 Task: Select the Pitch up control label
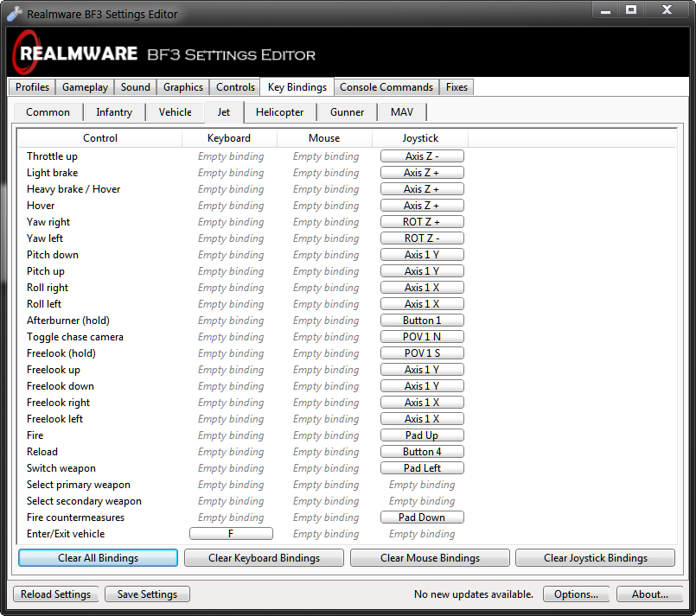pos(45,271)
